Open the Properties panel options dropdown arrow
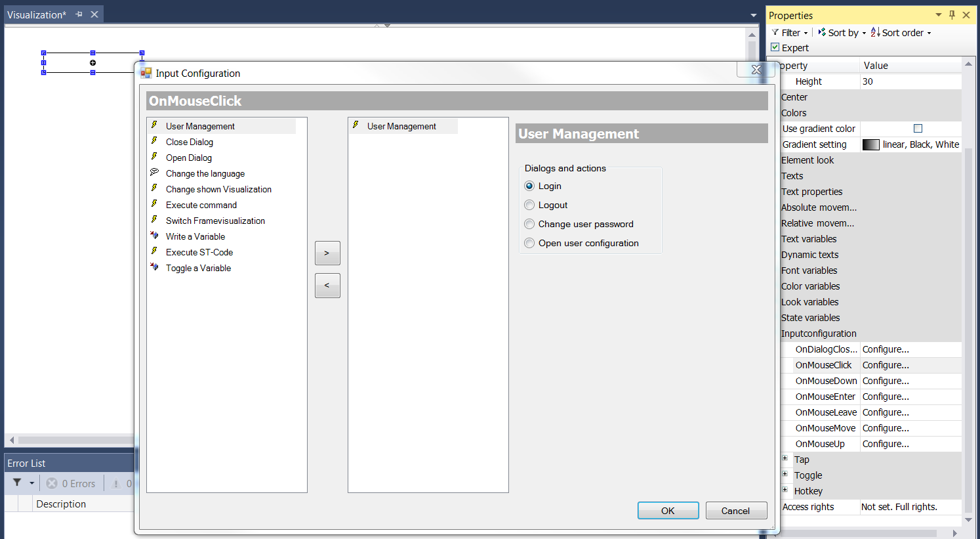 coord(939,14)
